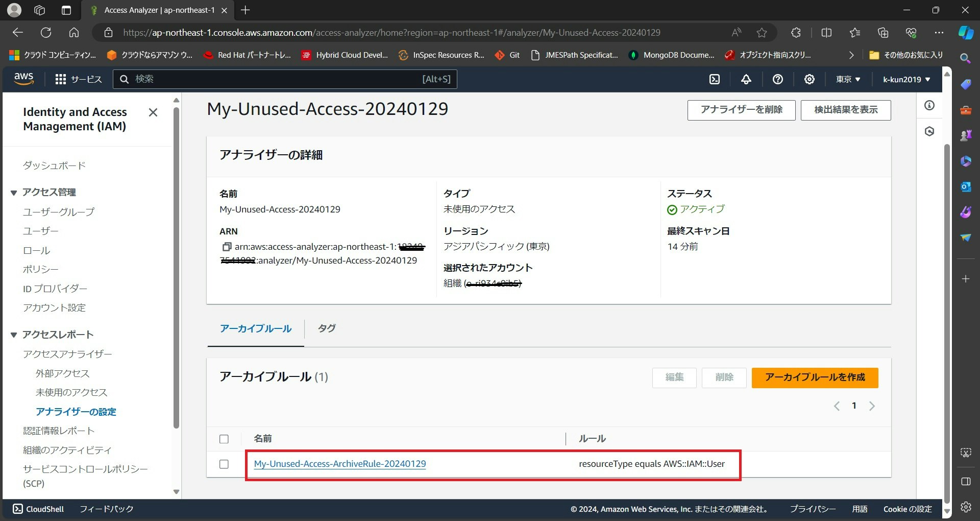The width and height of the screenshot is (980, 521).
Task: Open the 東京 region dropdown
Action: point(848,79)
